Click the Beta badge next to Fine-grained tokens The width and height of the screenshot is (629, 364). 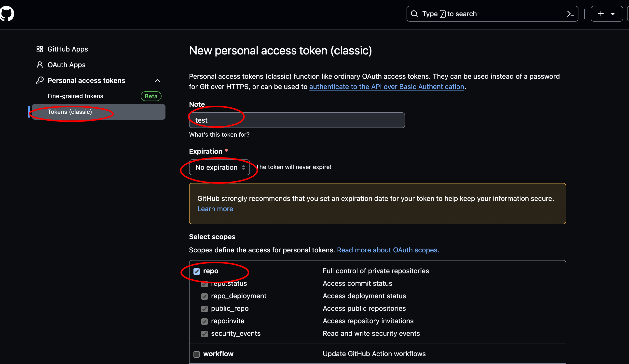[x=151, y=96]
